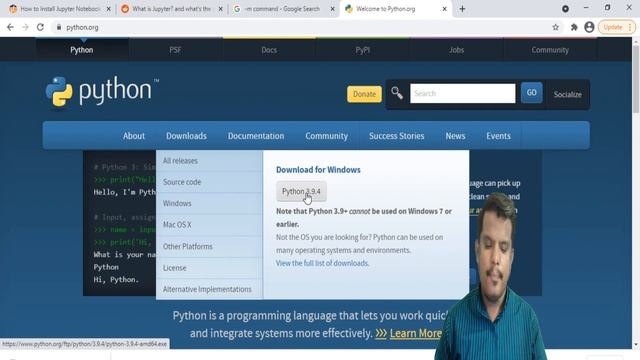Open the PSF top navigation tab
Screen dimensions: 640x360
click(175, 50)
